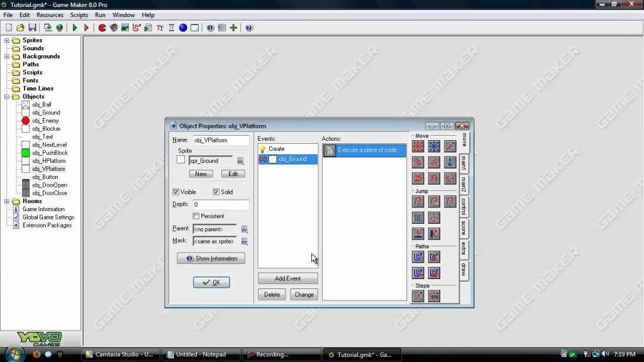Expand the Backgrounds folder
Screen dimensions: 644x362
point(7,56)
